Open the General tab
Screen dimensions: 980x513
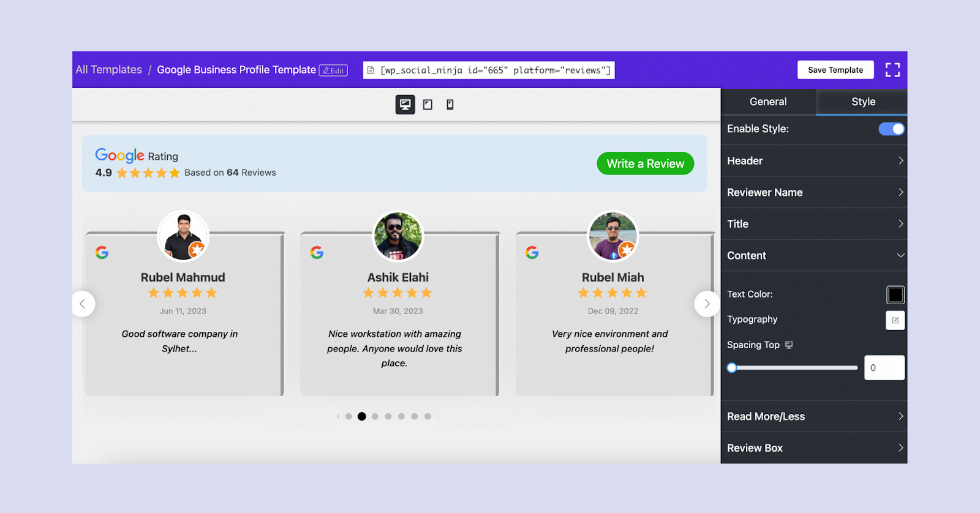tap(768, 102)
